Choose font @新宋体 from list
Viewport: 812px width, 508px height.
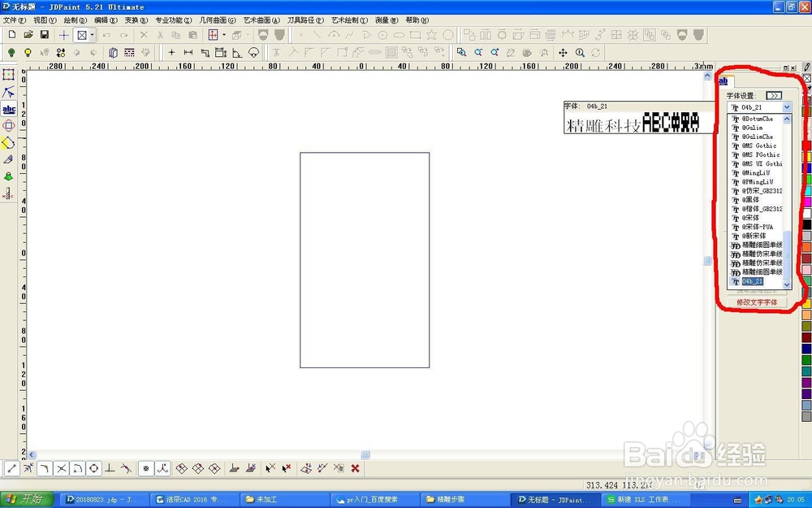coord(755,236)
